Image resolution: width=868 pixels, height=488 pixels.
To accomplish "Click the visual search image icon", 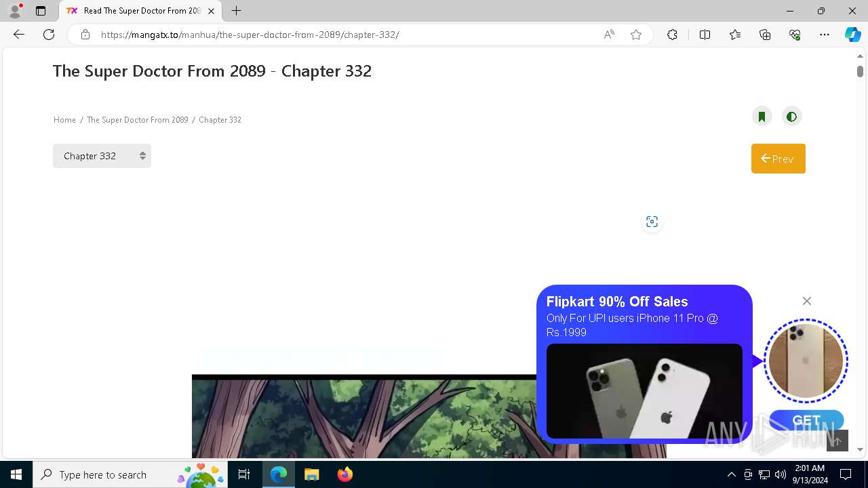I will [x=652, y=222].
